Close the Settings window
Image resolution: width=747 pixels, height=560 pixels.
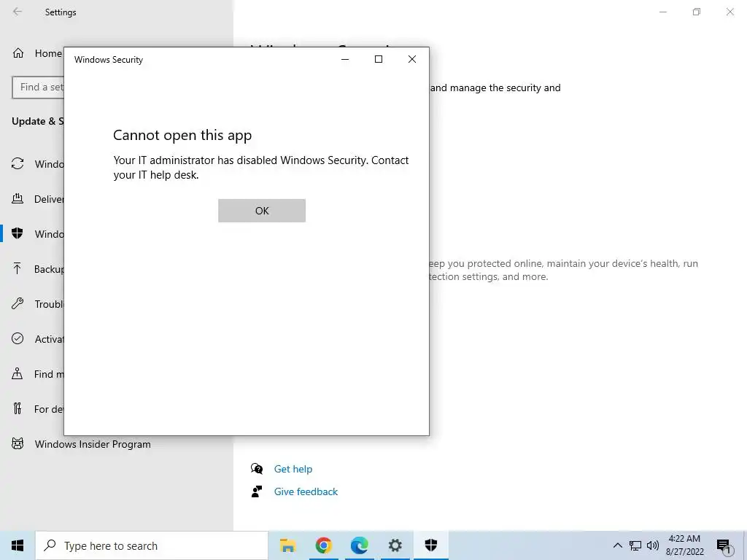coord(729,12)
